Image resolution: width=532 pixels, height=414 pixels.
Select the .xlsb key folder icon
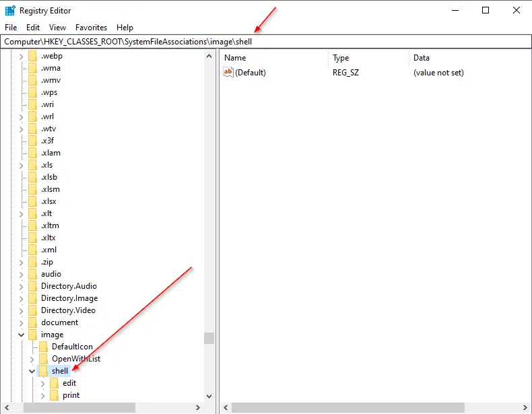click(x=32, y=177)
